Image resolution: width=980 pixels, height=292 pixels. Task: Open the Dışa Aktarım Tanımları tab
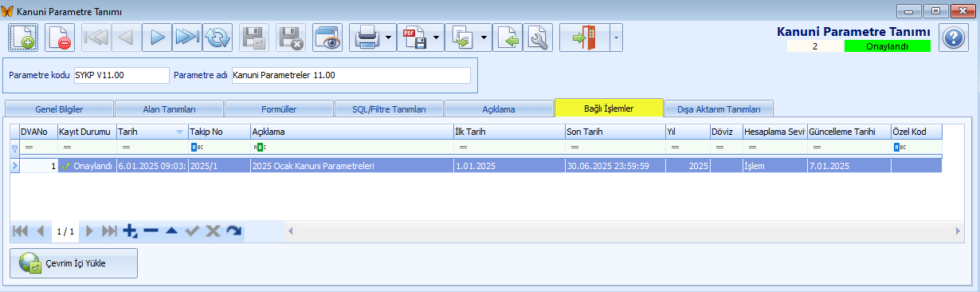[x=719, y=109]
